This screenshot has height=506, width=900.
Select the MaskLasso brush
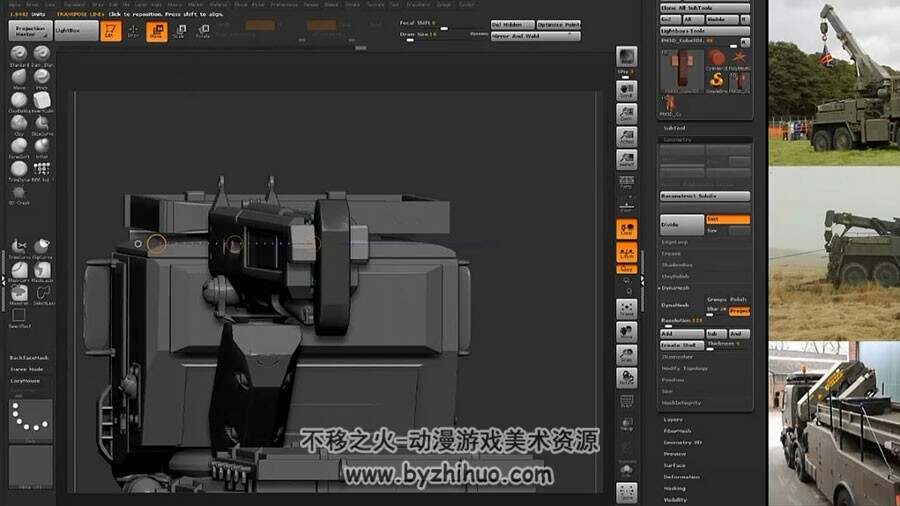tap(41, 270)
